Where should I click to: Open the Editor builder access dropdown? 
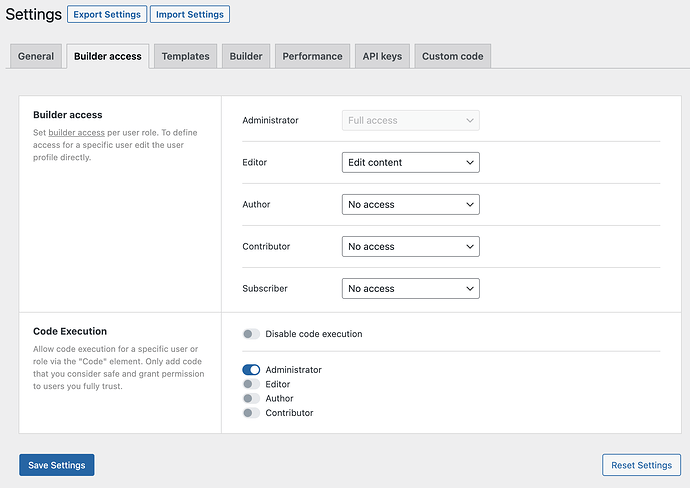410,162
